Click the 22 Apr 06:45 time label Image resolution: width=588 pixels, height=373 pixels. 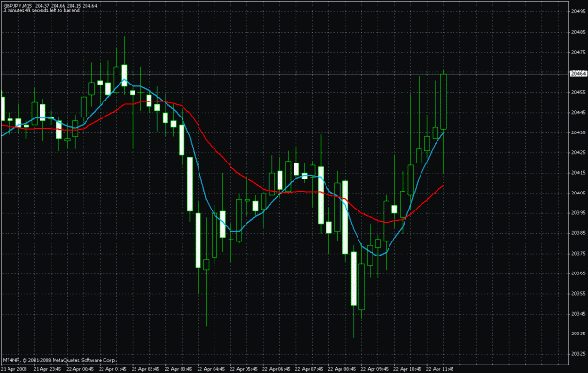pos(277,369)
